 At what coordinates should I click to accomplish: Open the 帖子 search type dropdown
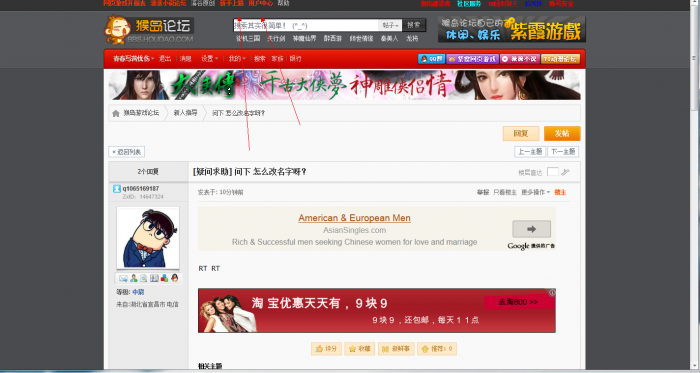point(390,25)
